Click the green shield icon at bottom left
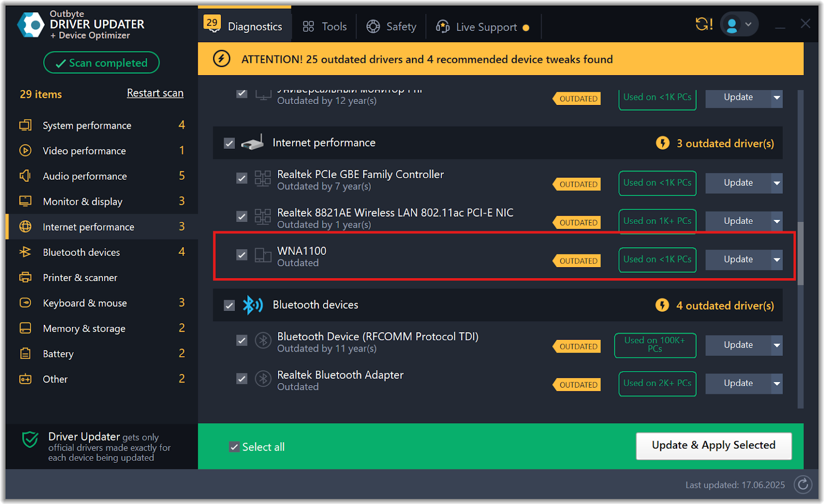824x504 pixels. [x=30, y=440]
